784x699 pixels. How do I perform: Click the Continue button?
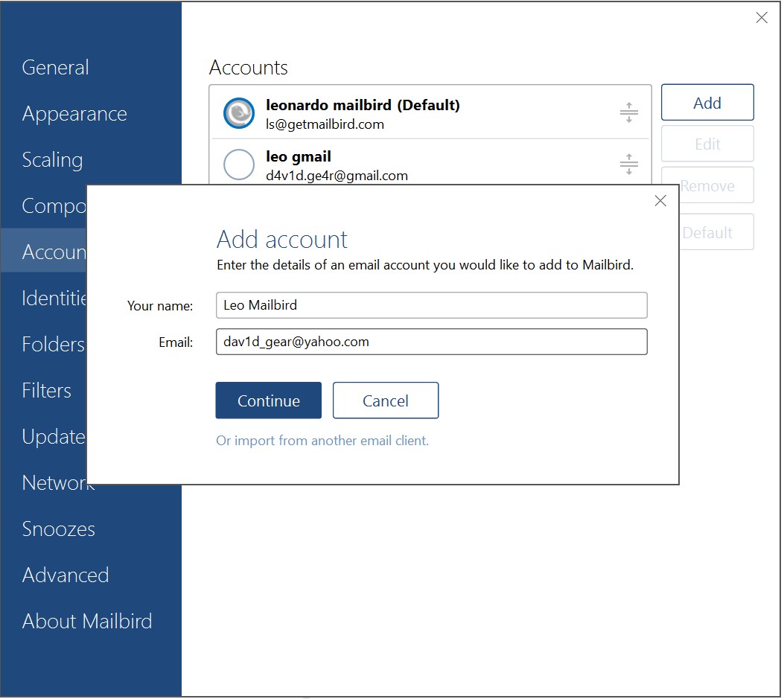tap(268, 400)
